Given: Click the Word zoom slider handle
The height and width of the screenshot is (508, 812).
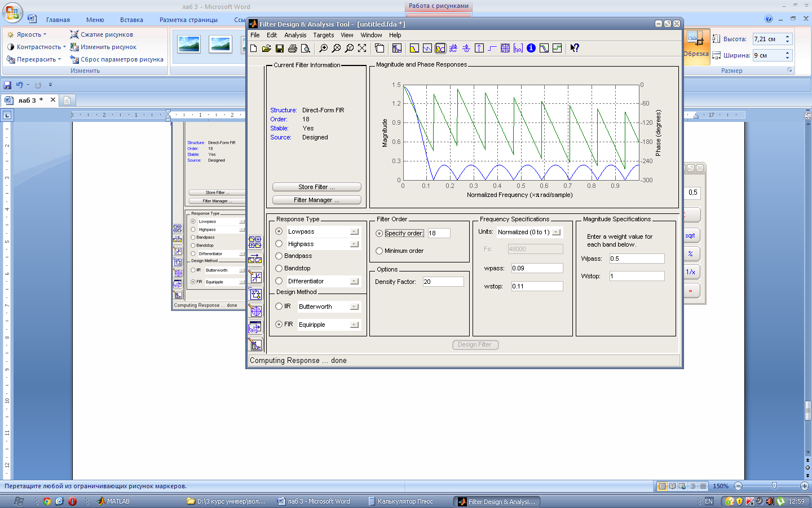Looking at the screenshot, I should point(774,486).
